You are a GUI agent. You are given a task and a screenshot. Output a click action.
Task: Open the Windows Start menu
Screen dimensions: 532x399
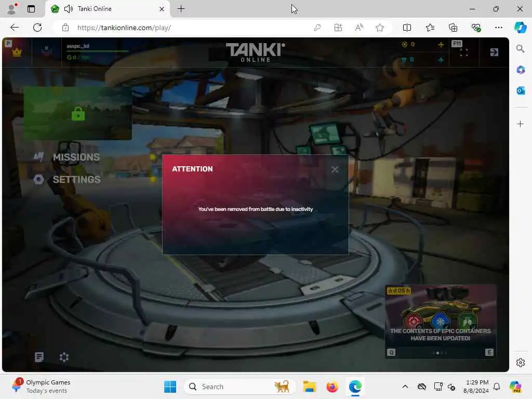tap(170, 387)
